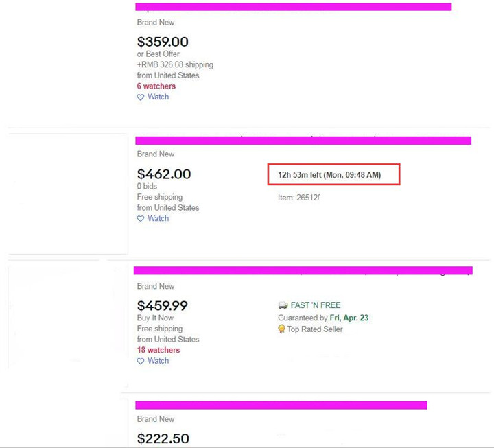The height and width of the screenshot is (448, 494).
Task: Click the Item number starting with 26512
Action: point(298,198)
